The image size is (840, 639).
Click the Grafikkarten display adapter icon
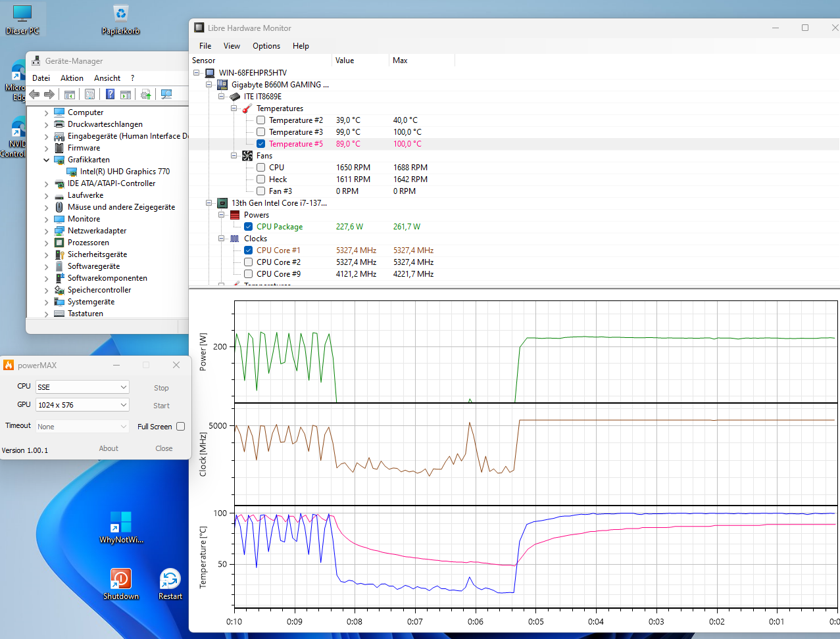coord(59,160)
